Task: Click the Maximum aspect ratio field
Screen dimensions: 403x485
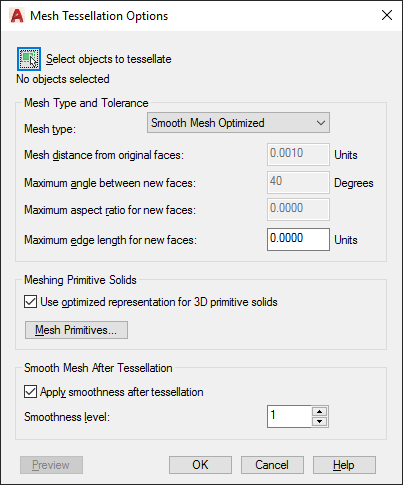Action: pyautogui.click(x=298, y=209)
